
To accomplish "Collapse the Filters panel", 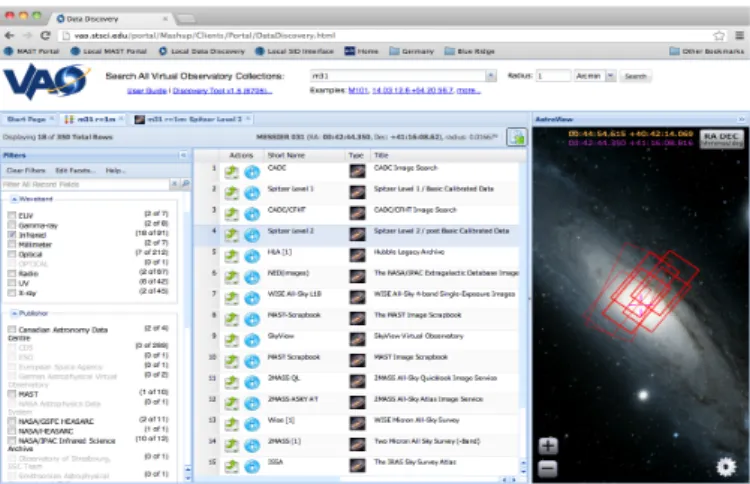I will point(183,155).
